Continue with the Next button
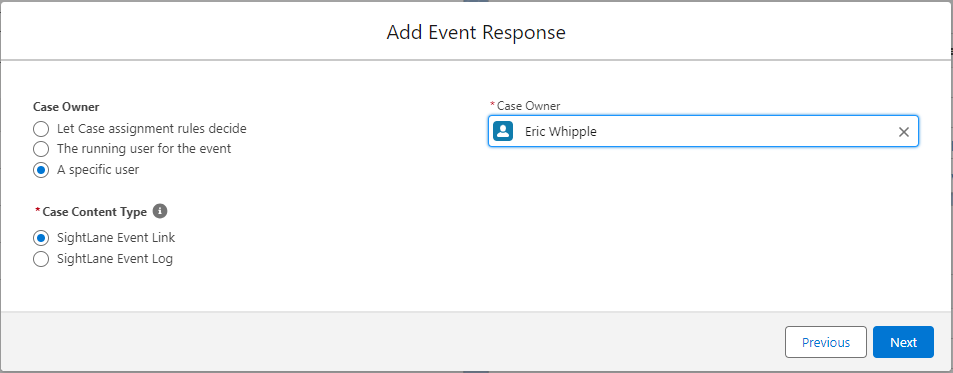The image size is (953, 373). [x=903, y=342]
